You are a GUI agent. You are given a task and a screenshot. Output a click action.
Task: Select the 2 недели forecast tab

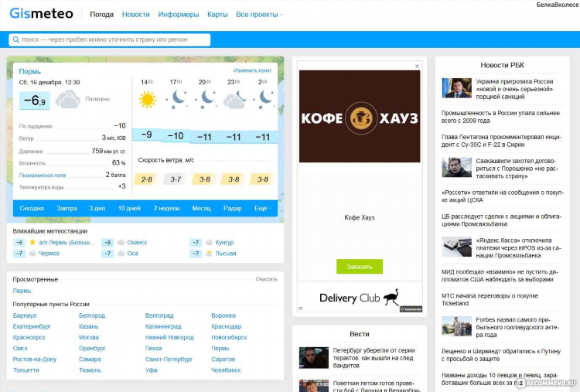pyautogui.click(x=166, y=208)
